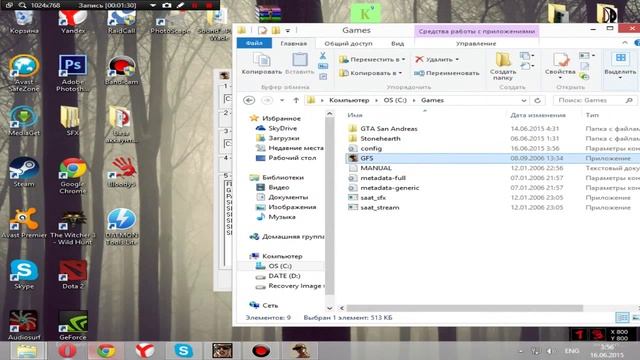
Task: Open the Файл tab in Explorer
Action: (254, 43)
